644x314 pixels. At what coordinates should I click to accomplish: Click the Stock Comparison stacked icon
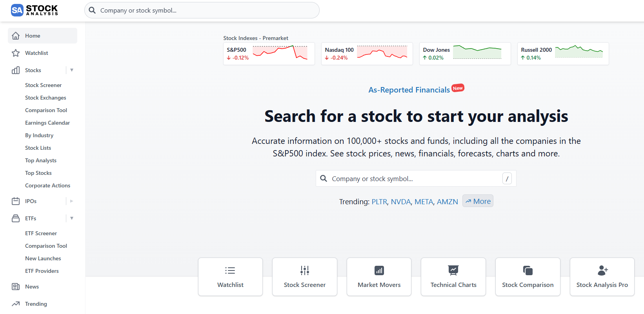528,270
